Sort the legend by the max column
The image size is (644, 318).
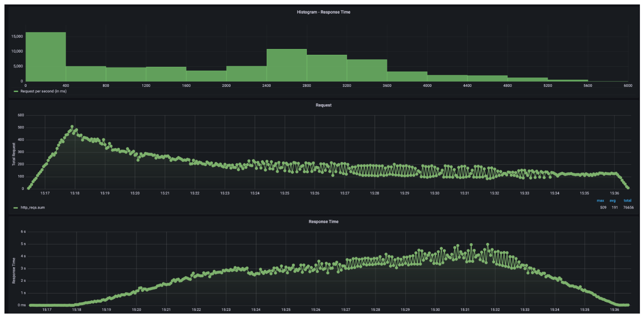600,201
